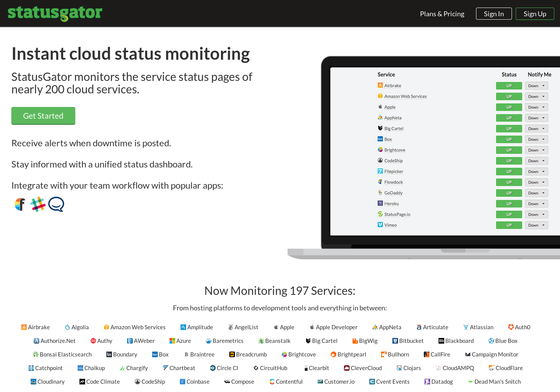Image resolution: width=560 pixels, height=392 pixels.
Task: Click the StatusGator logo
Action: pos(54,14)
